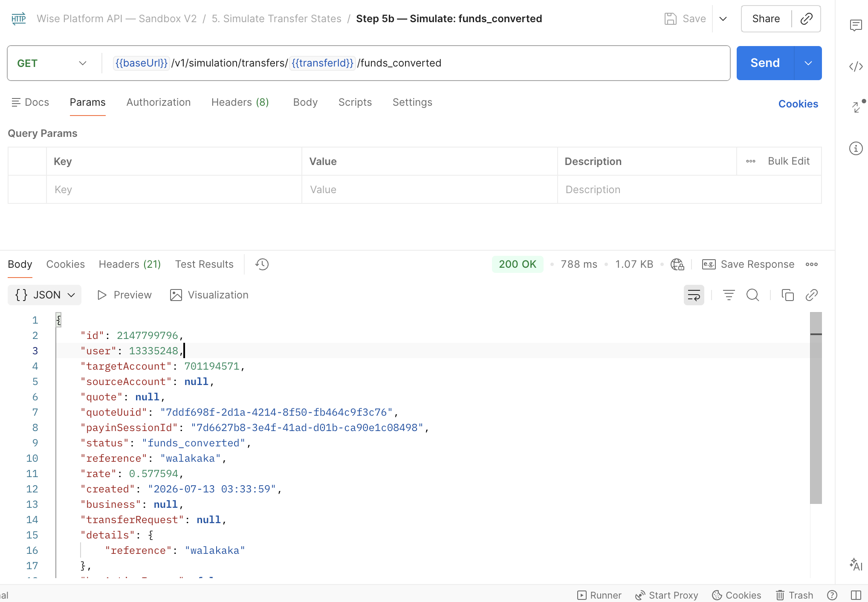The image size is (868, 602).
Task: Open the comments panel icon
Action: [856, 26]
